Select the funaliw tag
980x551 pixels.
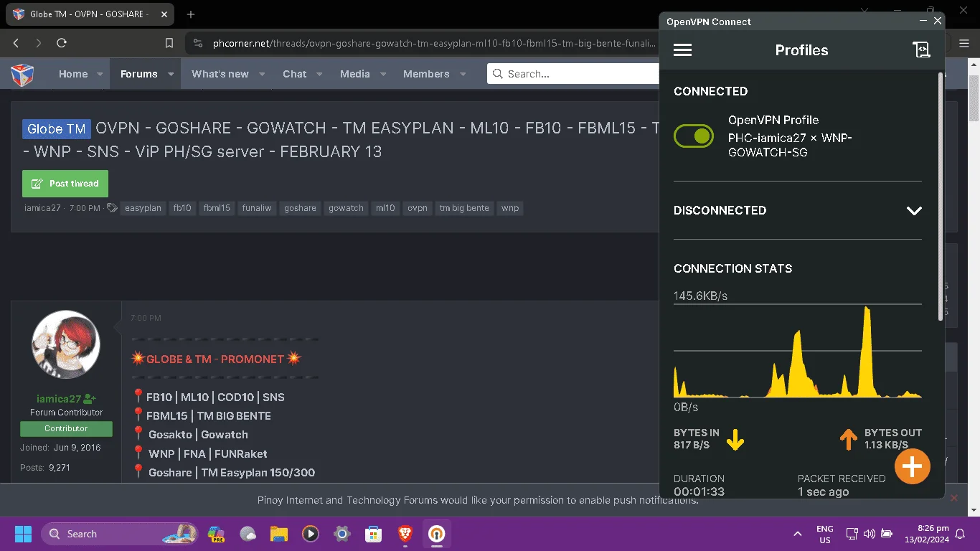click(257, 208)
